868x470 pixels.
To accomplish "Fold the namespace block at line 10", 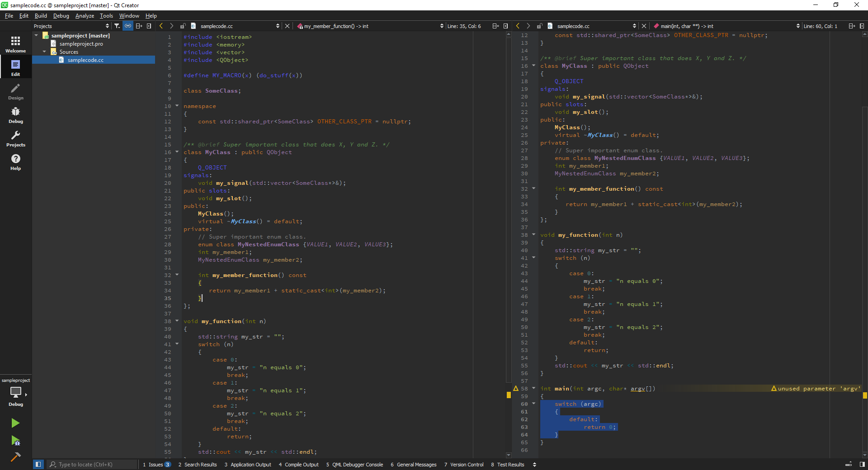I will [177, 106].
